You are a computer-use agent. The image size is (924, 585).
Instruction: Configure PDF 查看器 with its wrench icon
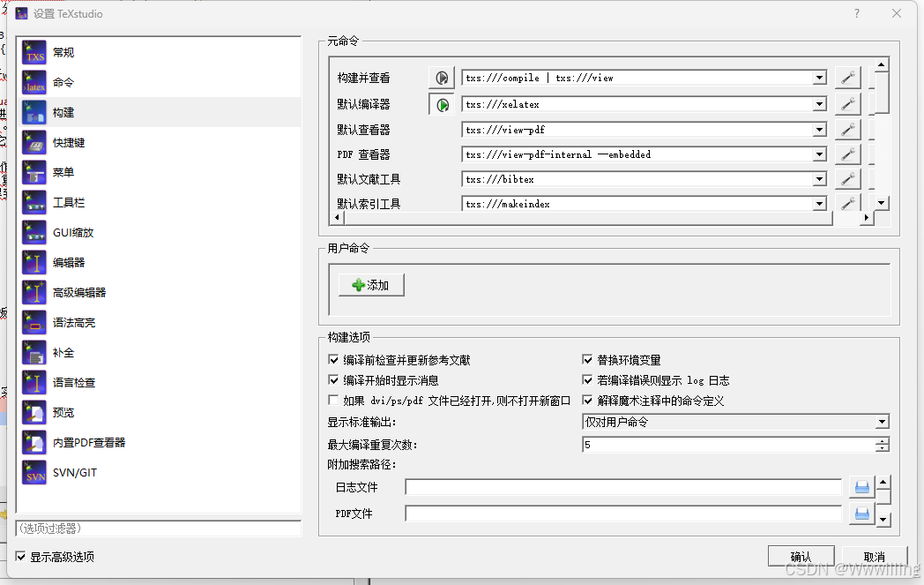[x=848, y=154]
